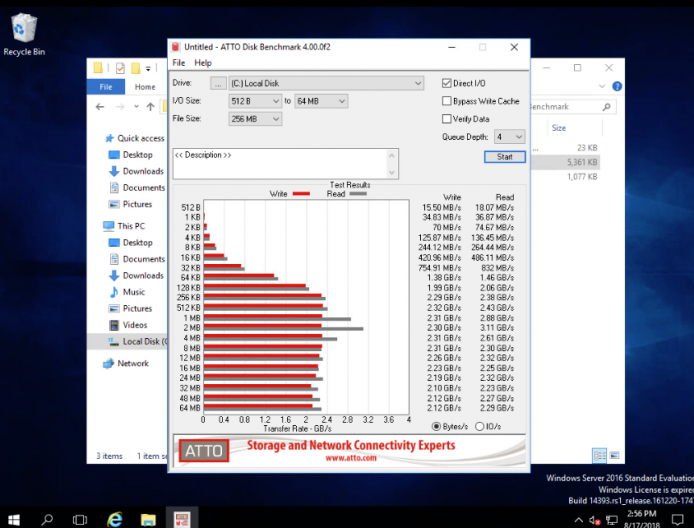Open the ATTO File menu
694x528 pixels.
(179, 63)
